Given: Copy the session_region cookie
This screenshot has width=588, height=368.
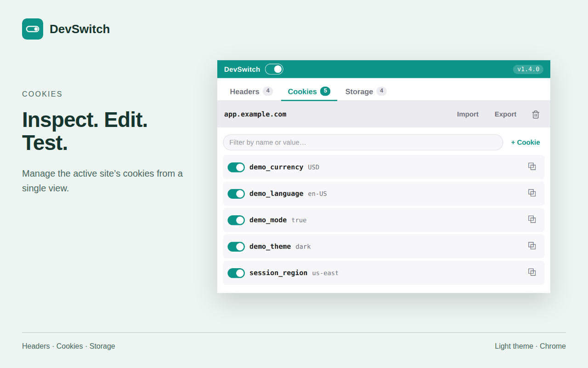Looking at the screenshot, I should point(532,272).
